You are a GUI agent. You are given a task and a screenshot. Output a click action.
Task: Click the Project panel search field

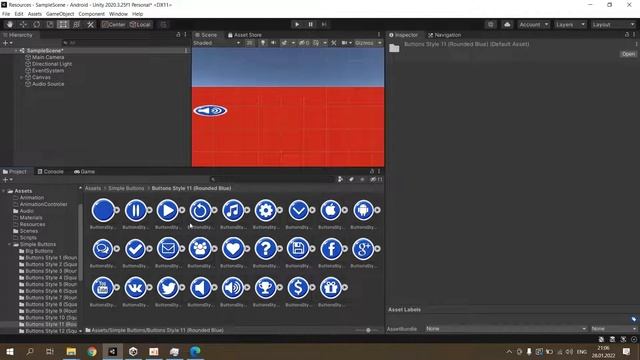[272, 179]
